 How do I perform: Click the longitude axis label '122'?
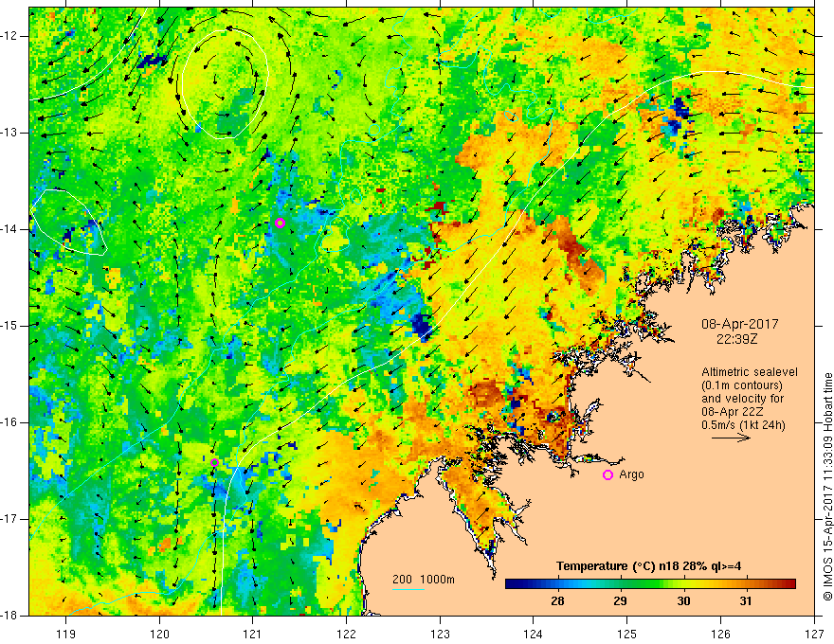(346, 634)
